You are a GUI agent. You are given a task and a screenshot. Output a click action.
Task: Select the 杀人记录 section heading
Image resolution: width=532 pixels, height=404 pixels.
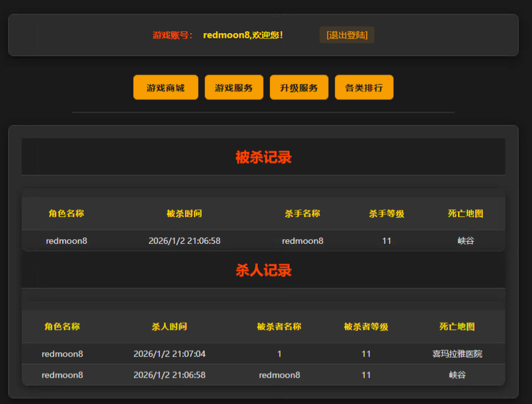pos(263,270)
